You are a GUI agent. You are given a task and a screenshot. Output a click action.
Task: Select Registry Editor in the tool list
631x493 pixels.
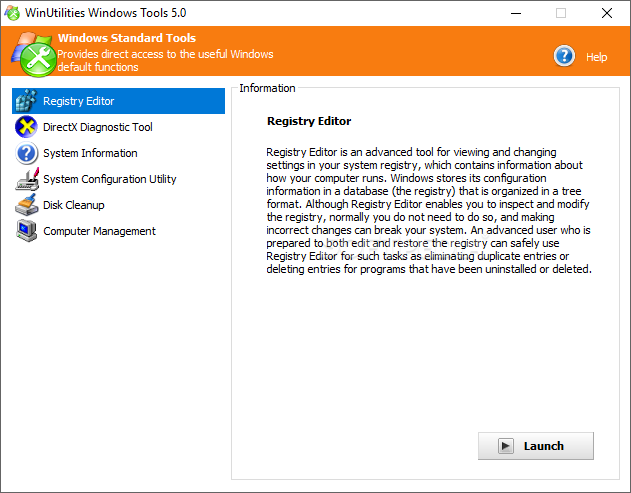[118, 101]
